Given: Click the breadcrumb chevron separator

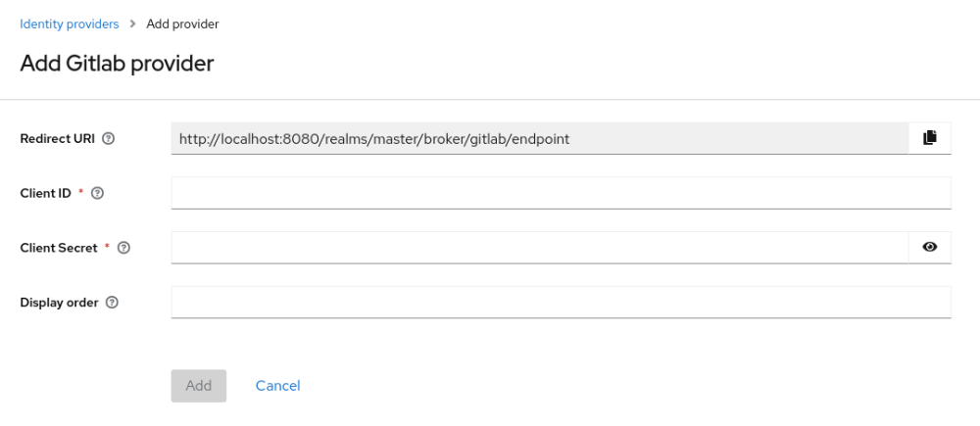Looking at the screenshot, I should pos(132,24).
